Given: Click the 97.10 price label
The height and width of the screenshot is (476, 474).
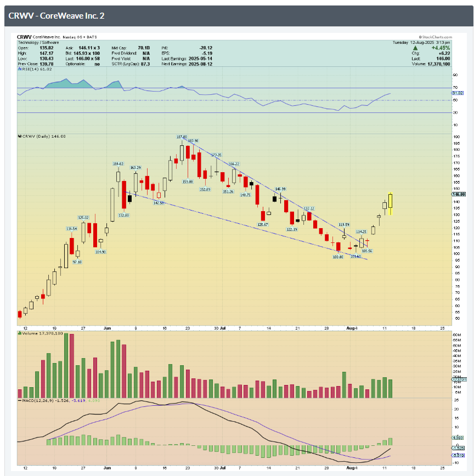Looking at the screenshot, I should 77,262.
